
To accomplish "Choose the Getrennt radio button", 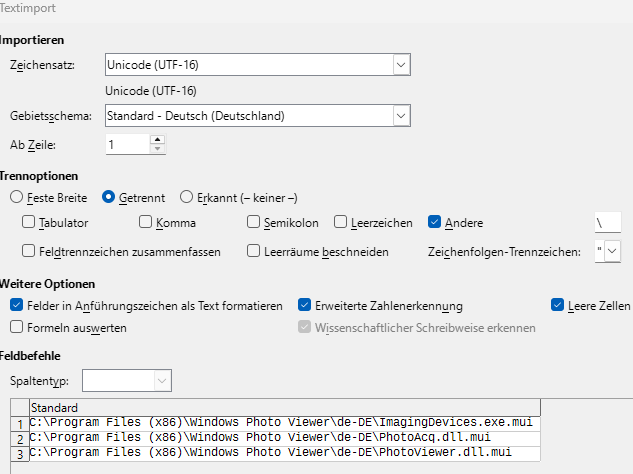I will pyautogui.click(x=110, y=197).
